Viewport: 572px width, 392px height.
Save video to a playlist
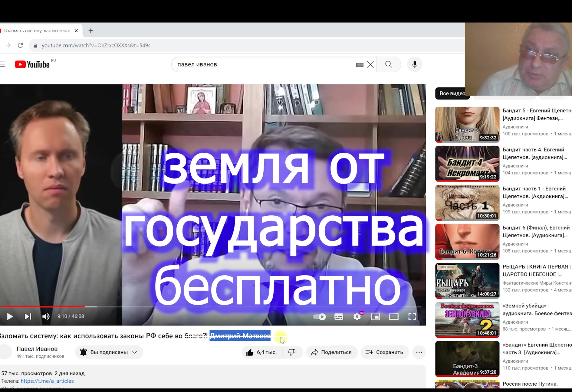click(385, 352)
